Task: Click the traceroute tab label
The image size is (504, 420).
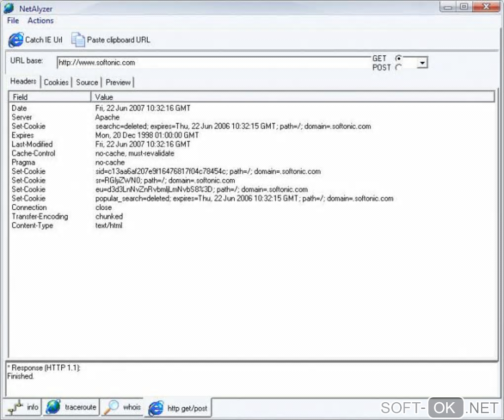Action: [x=81, y=407]
